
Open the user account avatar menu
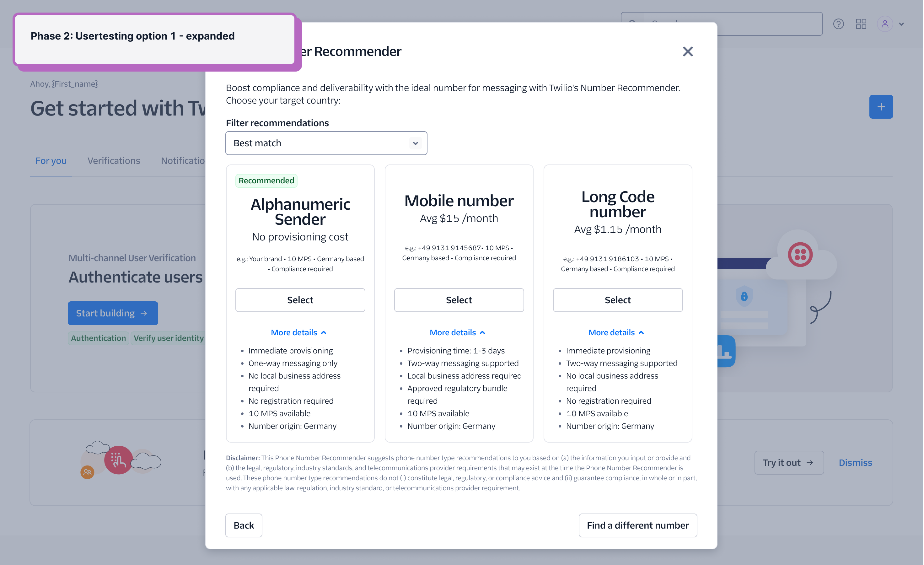(x=885, y=24)
